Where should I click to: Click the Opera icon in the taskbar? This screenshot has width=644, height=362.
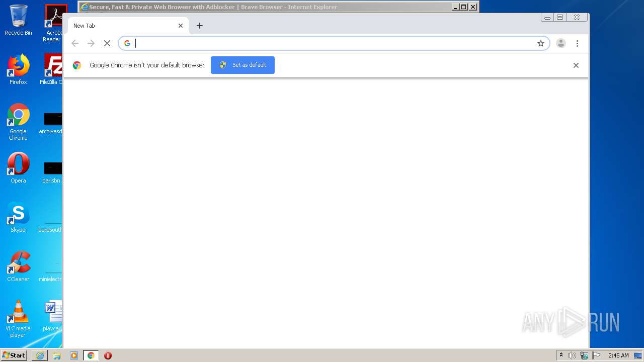108,355
